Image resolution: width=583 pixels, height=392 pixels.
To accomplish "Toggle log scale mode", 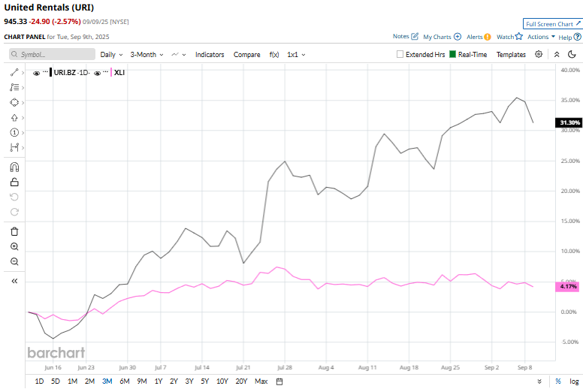I will pyautogui.click(x=574, y=381).
